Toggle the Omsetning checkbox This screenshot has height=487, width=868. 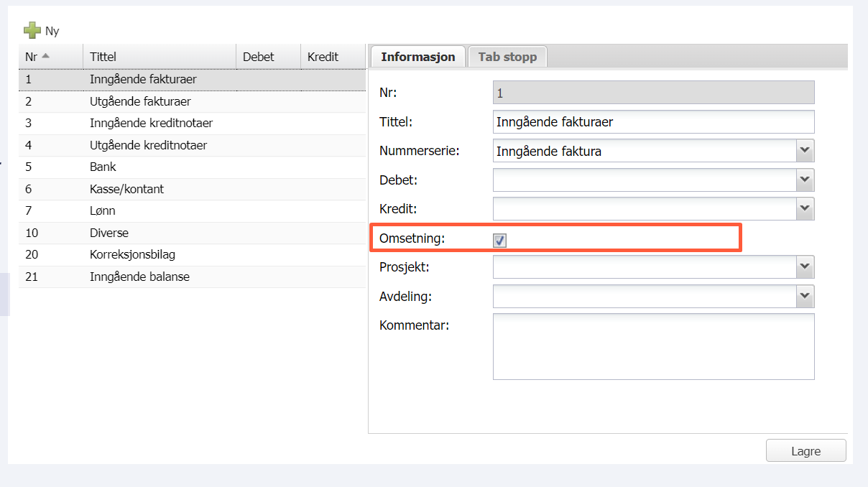[500, 241]
